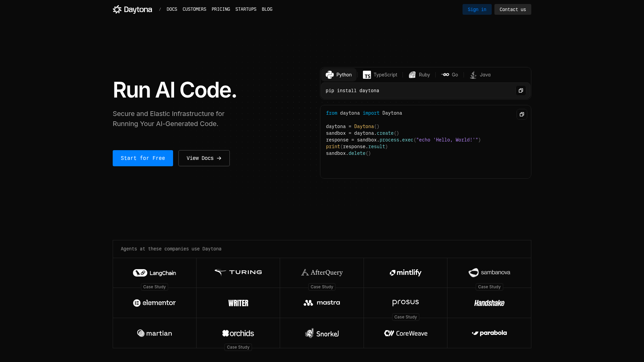The image size is (644, 362).
Task: Open the AfterQuery company logo
Action: (322, 273)
